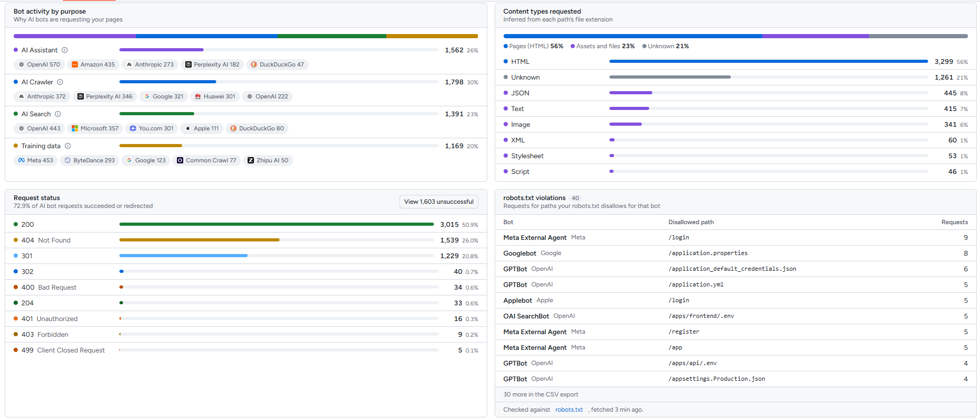Select the HTML content type row label

520,62
